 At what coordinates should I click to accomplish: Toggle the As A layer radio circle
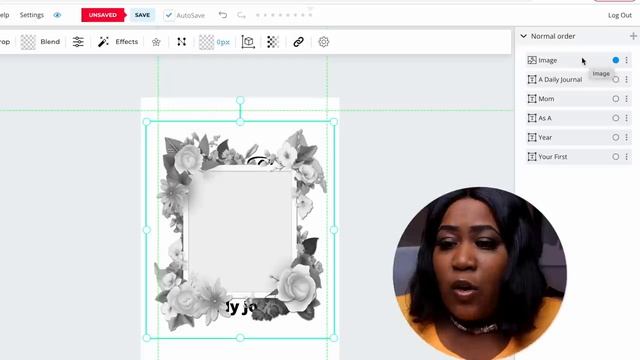point(616,118)
